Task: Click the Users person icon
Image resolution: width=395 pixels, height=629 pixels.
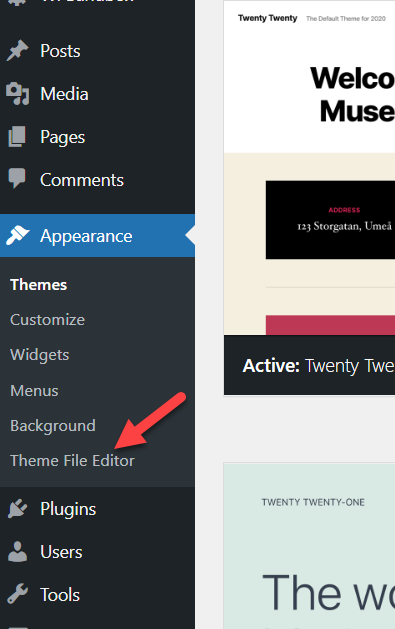Action: [17, 552]
